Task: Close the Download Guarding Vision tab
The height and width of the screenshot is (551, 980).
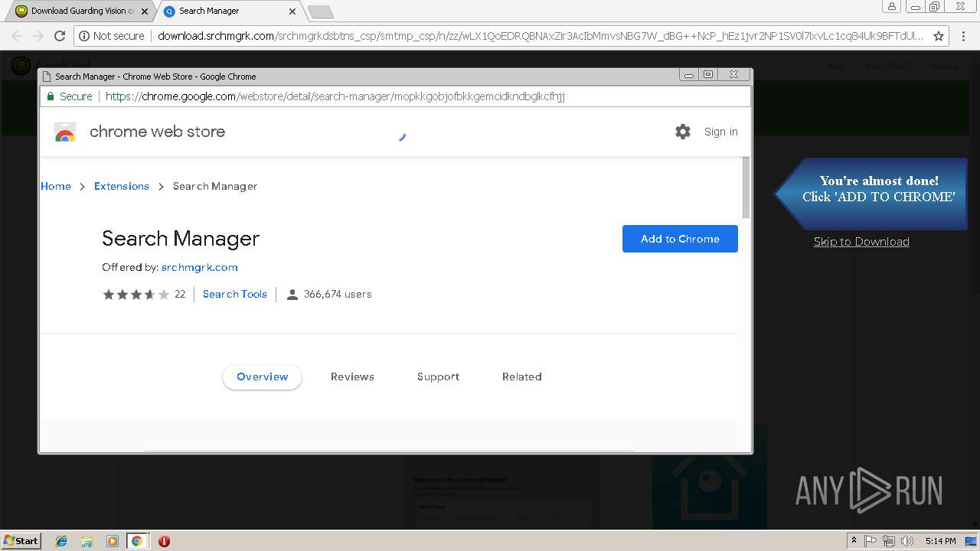Action: click(x=145, y=11)
